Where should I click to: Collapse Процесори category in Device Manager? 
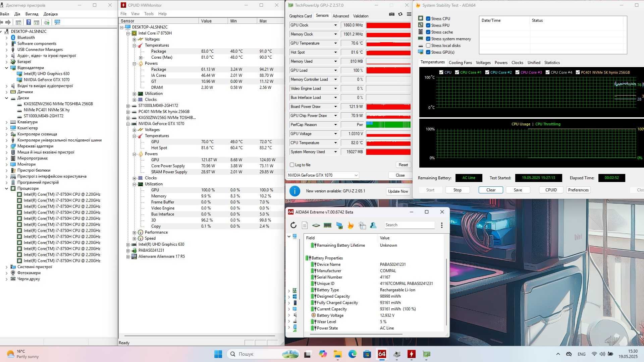[6, 188]
